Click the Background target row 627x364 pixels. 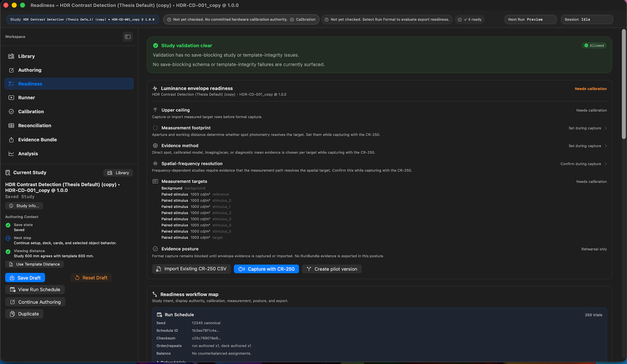pos(183,188)
